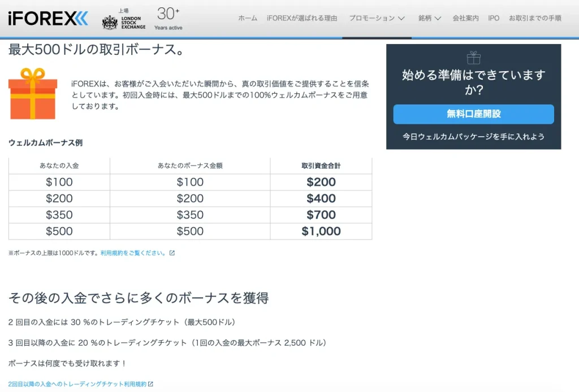Open the 利用規約をご覧ください link
The width and height of the screenshot is (579, 392).
[x=133, y=253]
